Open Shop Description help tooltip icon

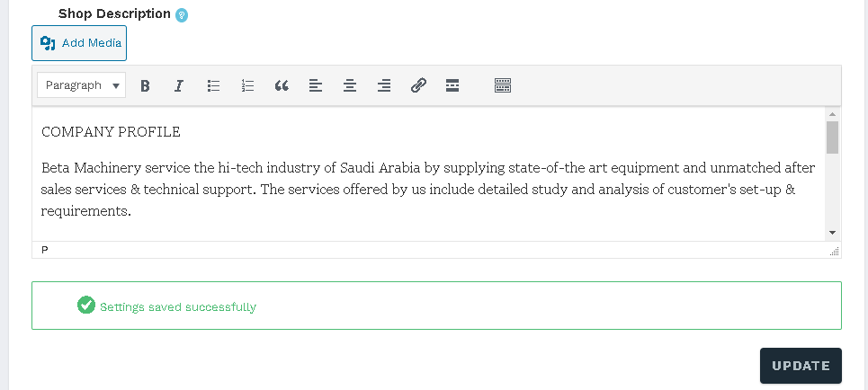coord(182,15)
